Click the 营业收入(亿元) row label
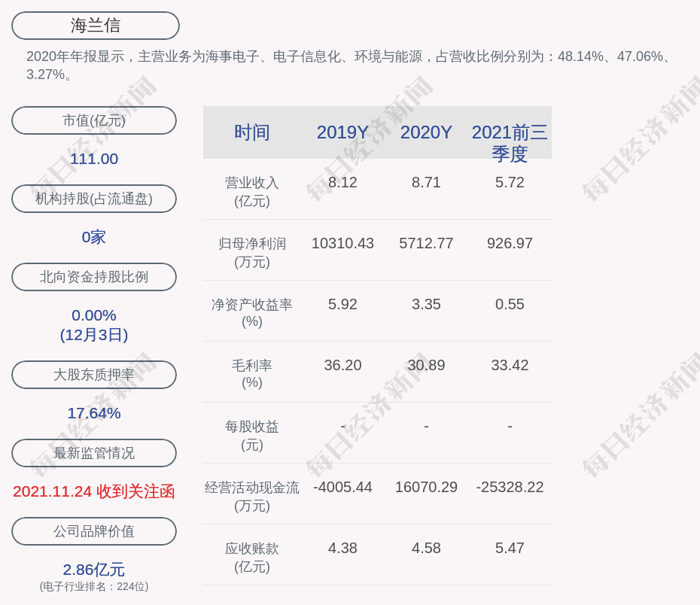Viewport: 700px width, 605px height. [x=252, y=192]
